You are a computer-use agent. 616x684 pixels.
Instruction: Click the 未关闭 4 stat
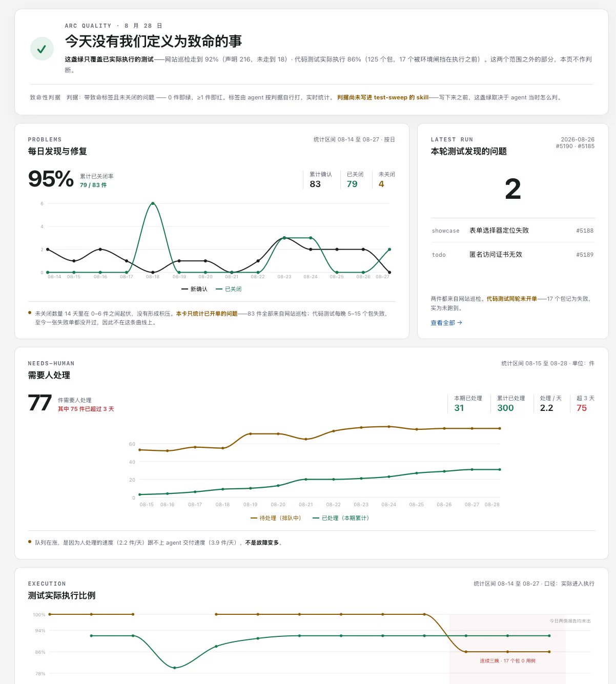pyautogui.click(x=386, y=179)
